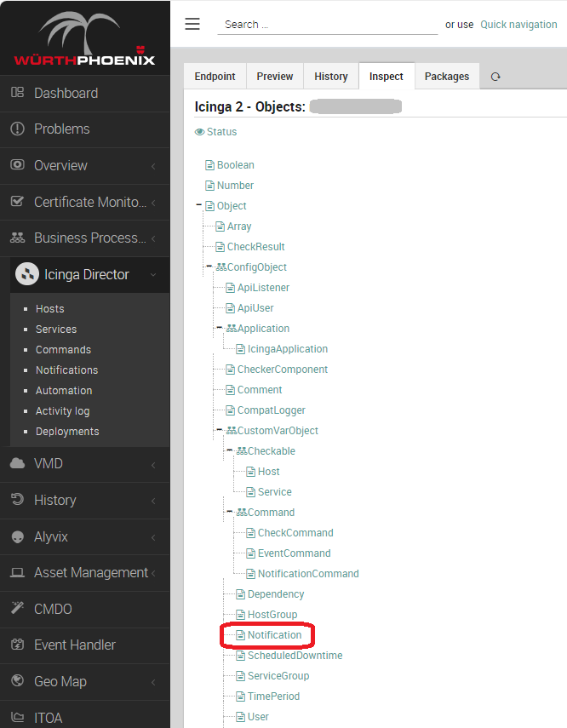Click the Dashboard icon in sidebar
This screenshot has width=567, height=728.
tap(17, 93)
